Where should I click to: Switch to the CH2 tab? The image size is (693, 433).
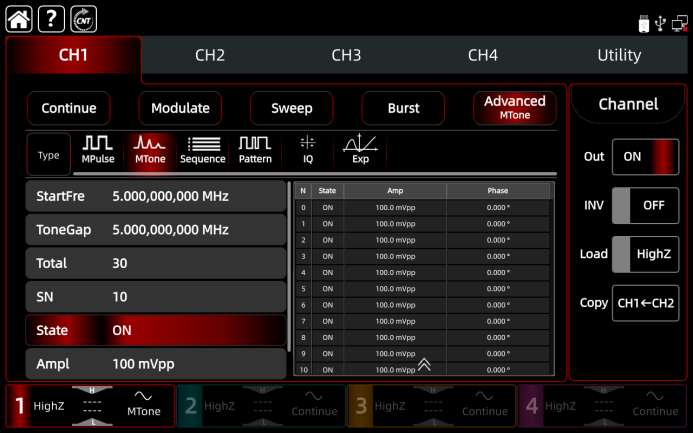coord(210,56)
